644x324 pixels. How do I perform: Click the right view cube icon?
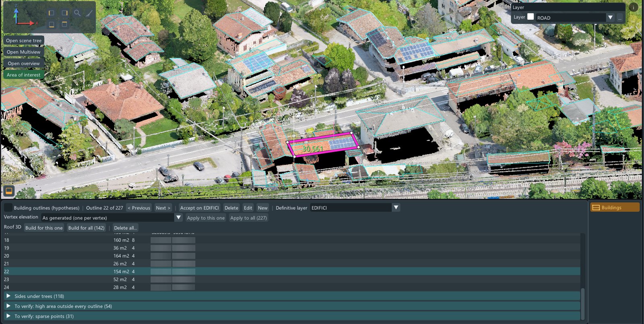[x=64, y=13]
